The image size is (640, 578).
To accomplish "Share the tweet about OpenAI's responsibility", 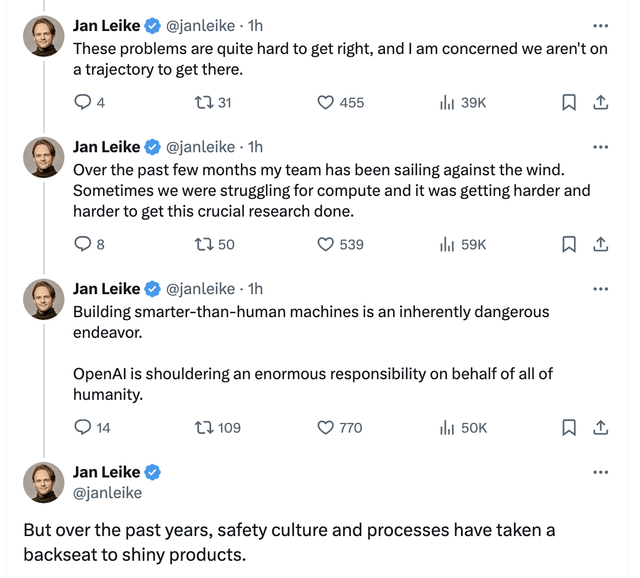I will pyautogui.click(x=600, y=427).
